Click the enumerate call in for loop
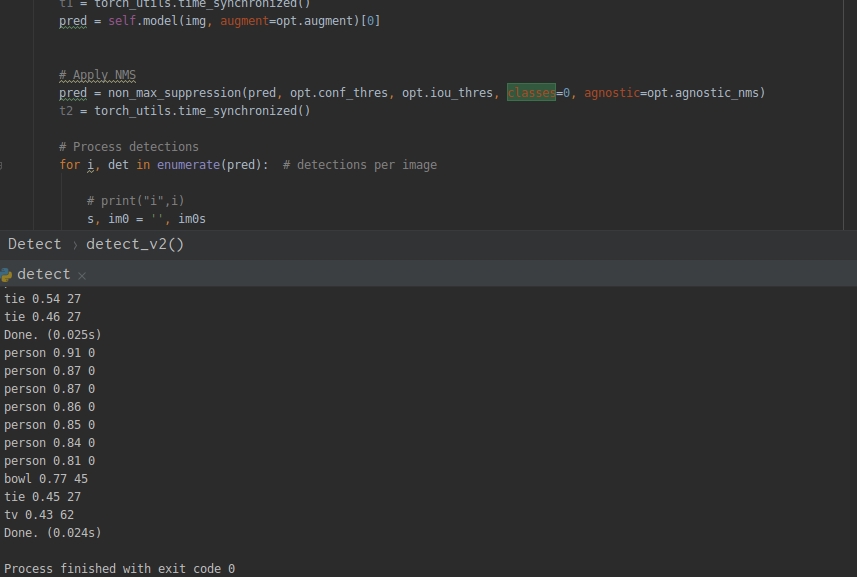This screenshot has height=577, width=857. click(x=189, y=165)
